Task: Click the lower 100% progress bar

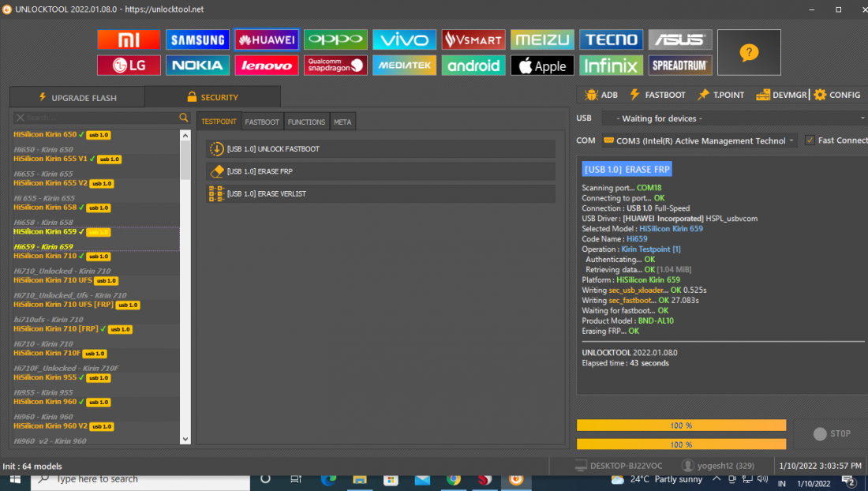Action: click(x=682, y=444)
